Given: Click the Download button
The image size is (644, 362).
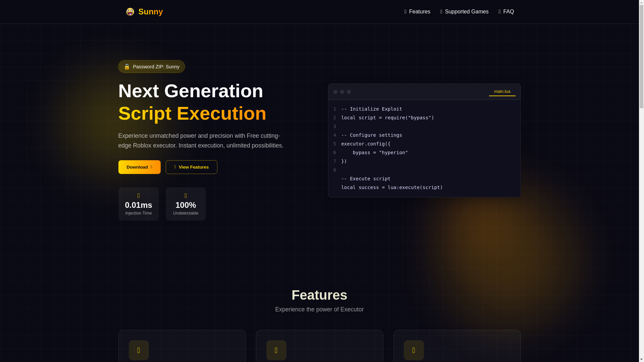Looking at the screenshot, I should pyautogui.click(x=139, y=167).
